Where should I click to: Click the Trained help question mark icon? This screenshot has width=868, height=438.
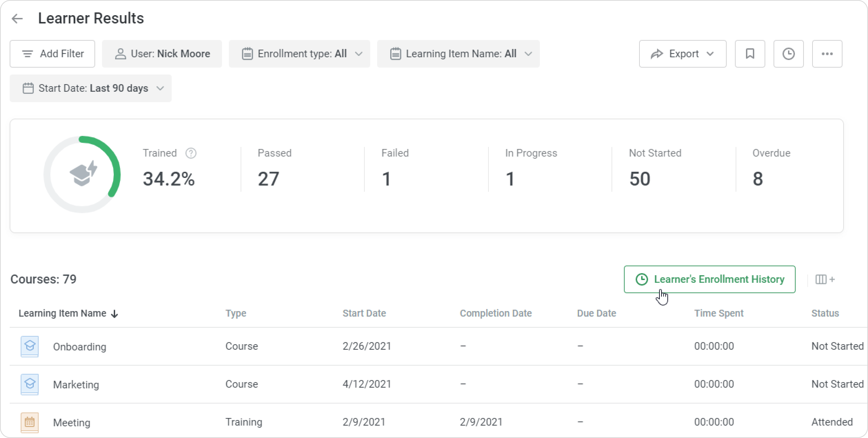tap(191, 153)
